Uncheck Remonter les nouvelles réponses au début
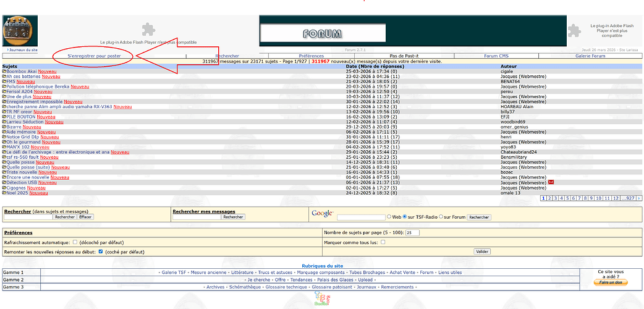 coord(101,252)
